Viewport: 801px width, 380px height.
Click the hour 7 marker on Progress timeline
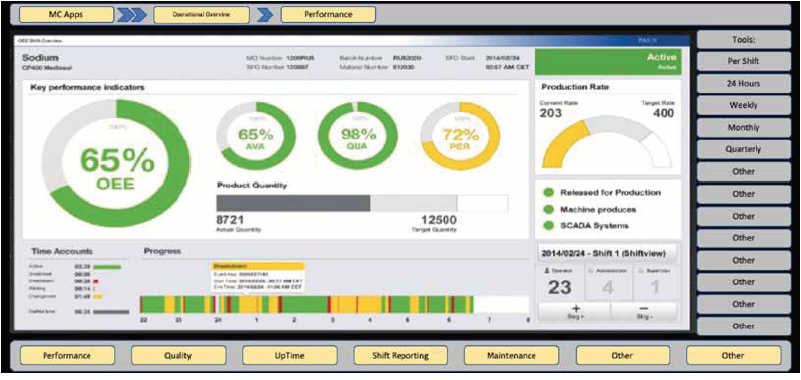click(489, 320)
